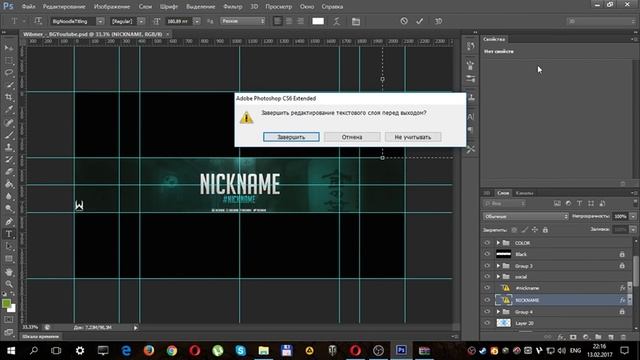Select the Eraser tool
This screenshot has width=640, height=360.
point(9,172)
